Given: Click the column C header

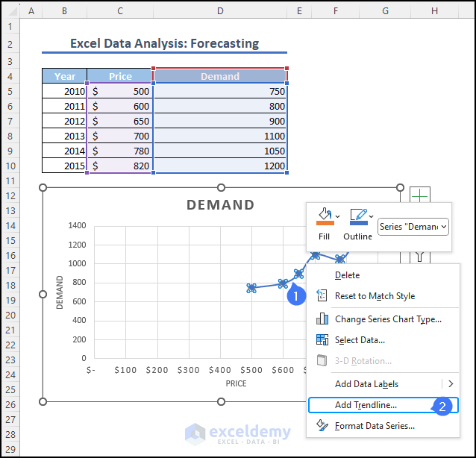Looking at the screenshot, I should pos(120,11).
